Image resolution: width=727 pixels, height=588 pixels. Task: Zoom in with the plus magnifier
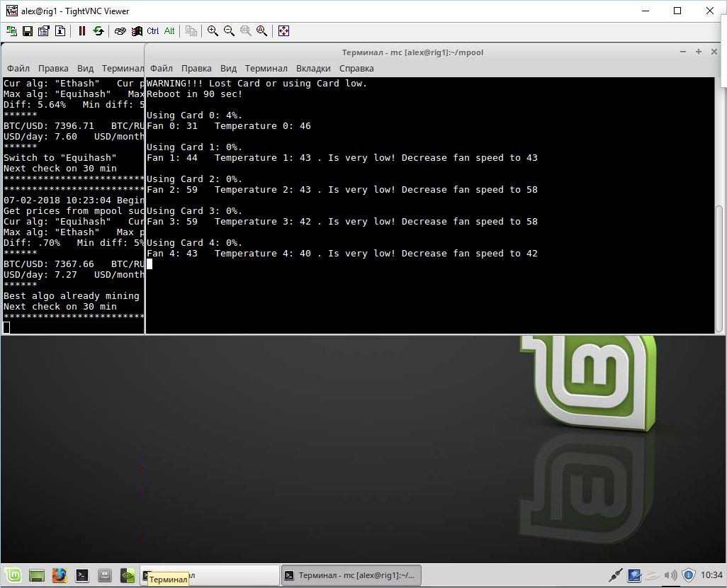click(x=213, y=31)
